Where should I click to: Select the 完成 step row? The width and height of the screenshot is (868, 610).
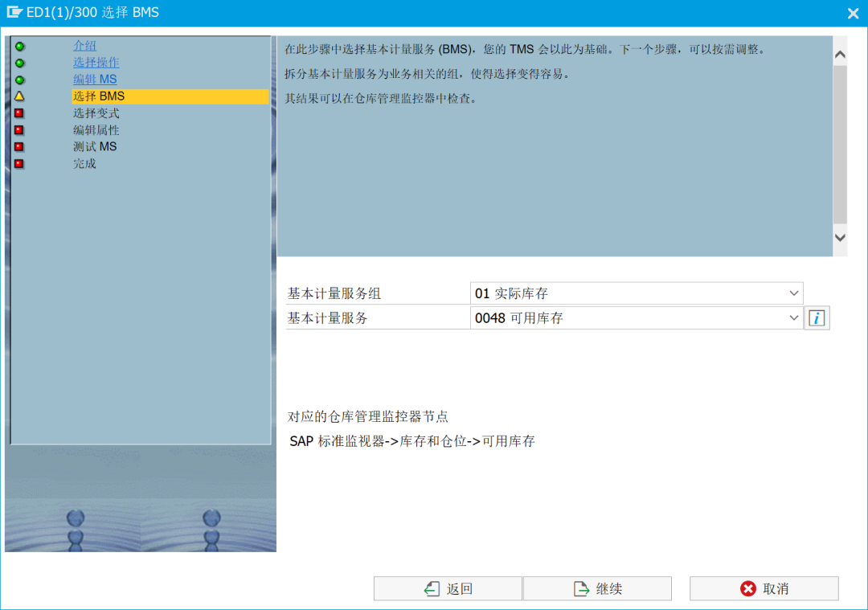point(84,164)
